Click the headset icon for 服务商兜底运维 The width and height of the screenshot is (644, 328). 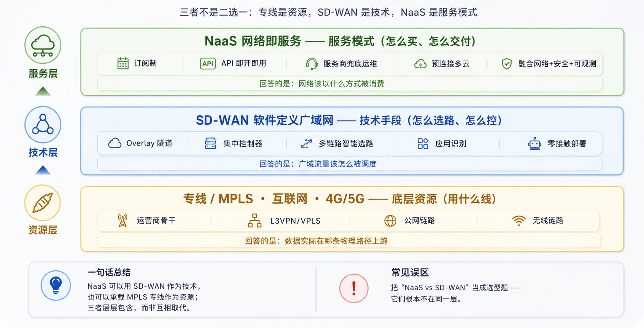(312, 64)
